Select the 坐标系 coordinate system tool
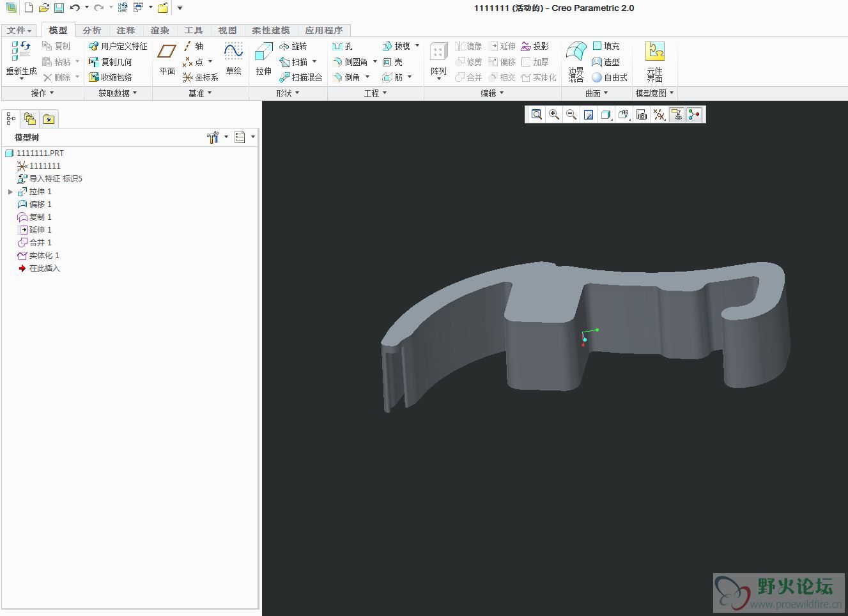Image resolution: width=848 pixels, height=616 pixels. click(x=200, y=77)
